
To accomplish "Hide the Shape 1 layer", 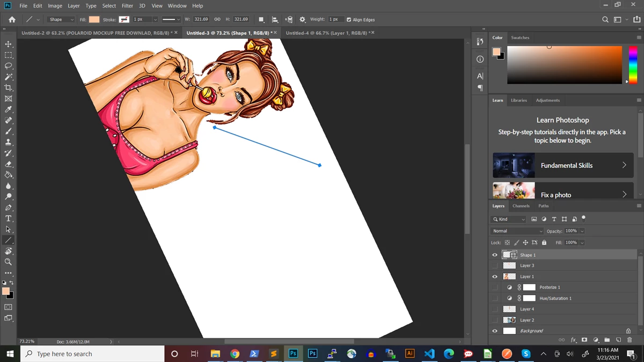I will [495, 255].
